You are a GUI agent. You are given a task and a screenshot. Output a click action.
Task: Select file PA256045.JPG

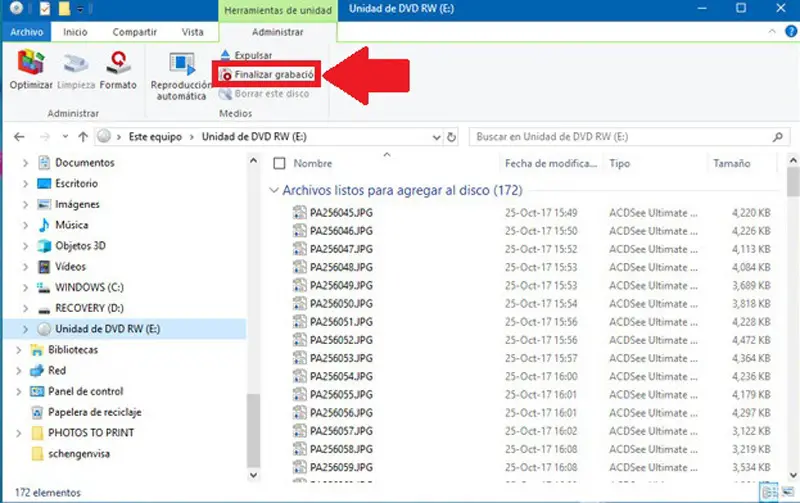point(341,213)
